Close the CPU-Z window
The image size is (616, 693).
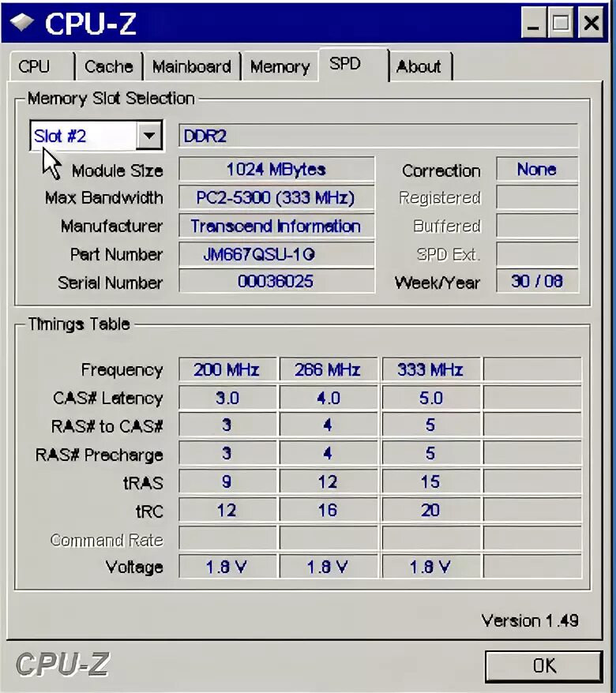tap(591, 23)
